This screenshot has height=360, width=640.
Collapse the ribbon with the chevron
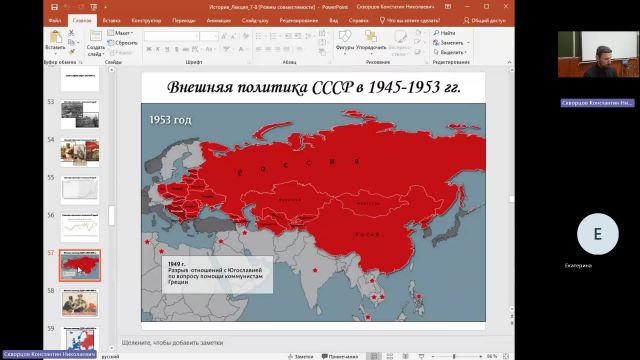(509, 62)
